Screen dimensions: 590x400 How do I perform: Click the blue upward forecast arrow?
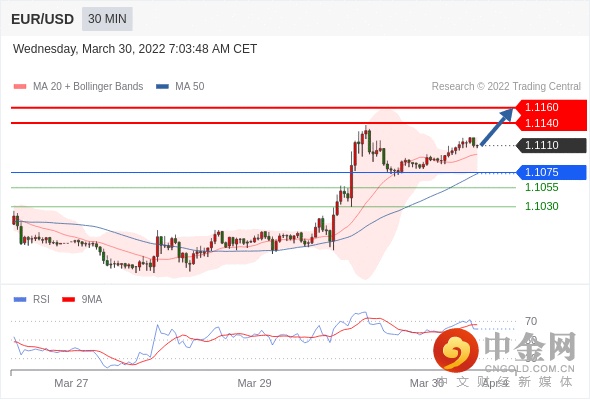click(x=497, y=127)
